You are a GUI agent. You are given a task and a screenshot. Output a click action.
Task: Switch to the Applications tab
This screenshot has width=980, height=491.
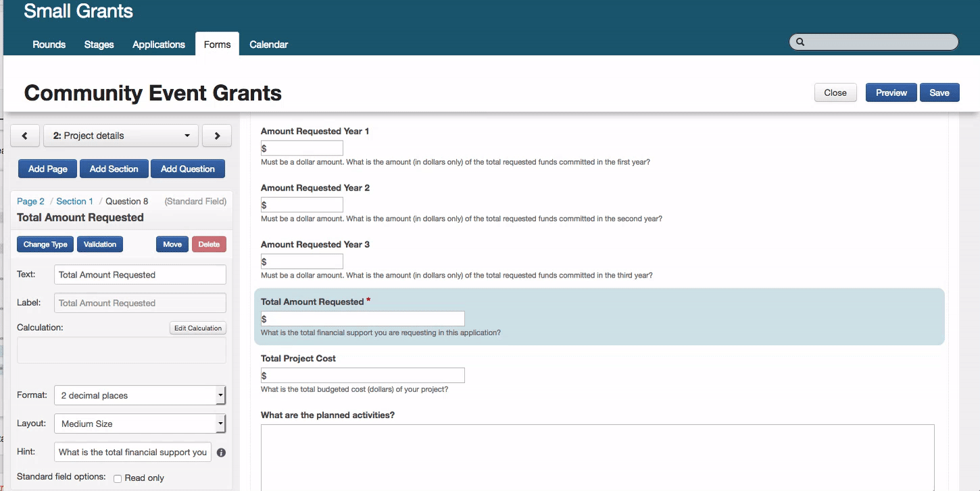(159, 45)
